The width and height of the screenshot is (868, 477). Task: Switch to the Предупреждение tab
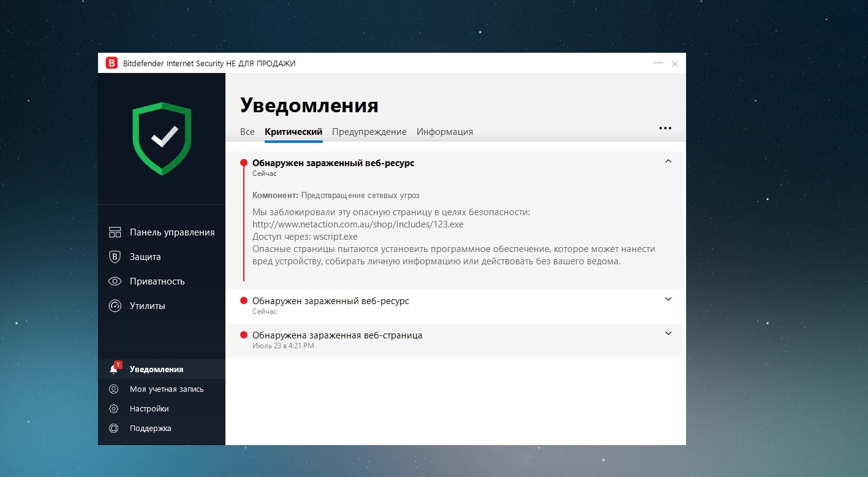point(369,132)
